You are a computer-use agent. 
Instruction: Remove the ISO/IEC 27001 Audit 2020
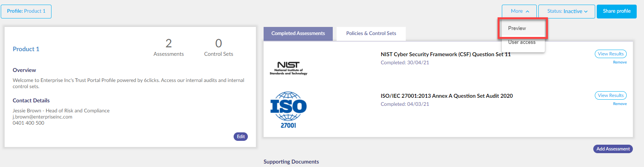(x=620, y=104)
